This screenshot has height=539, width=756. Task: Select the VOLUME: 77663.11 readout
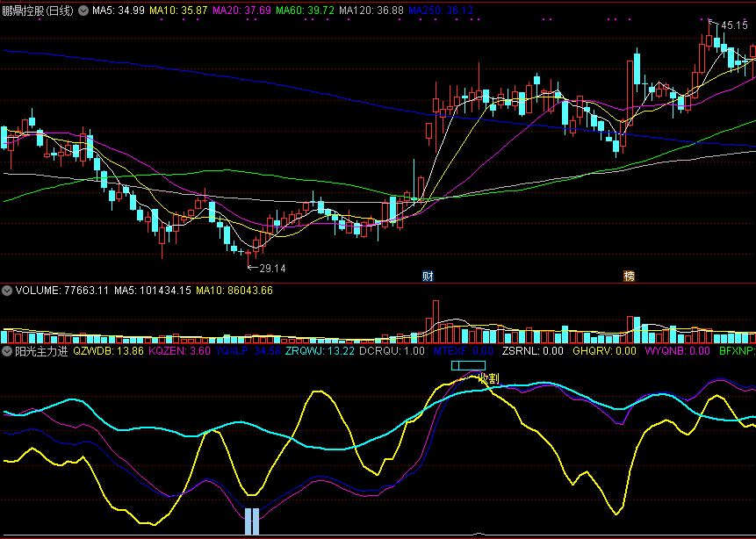point(62,291)
